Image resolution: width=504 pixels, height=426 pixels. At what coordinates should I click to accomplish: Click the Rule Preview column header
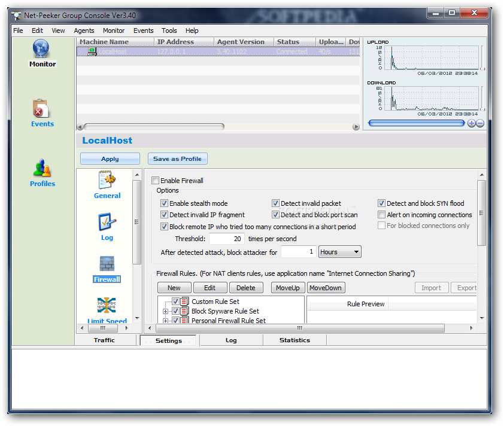(x=348, y=304)
